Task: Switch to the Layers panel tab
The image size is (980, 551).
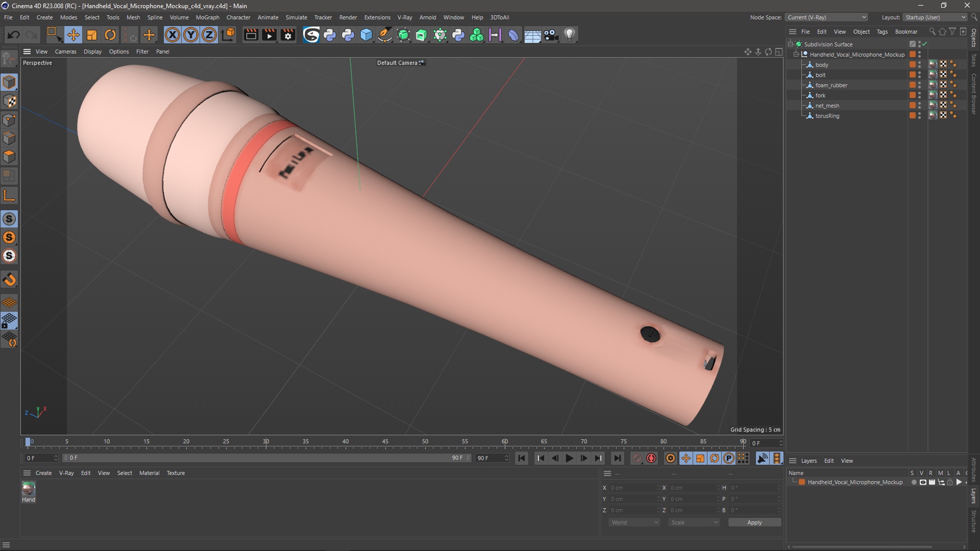Action: 809,460
